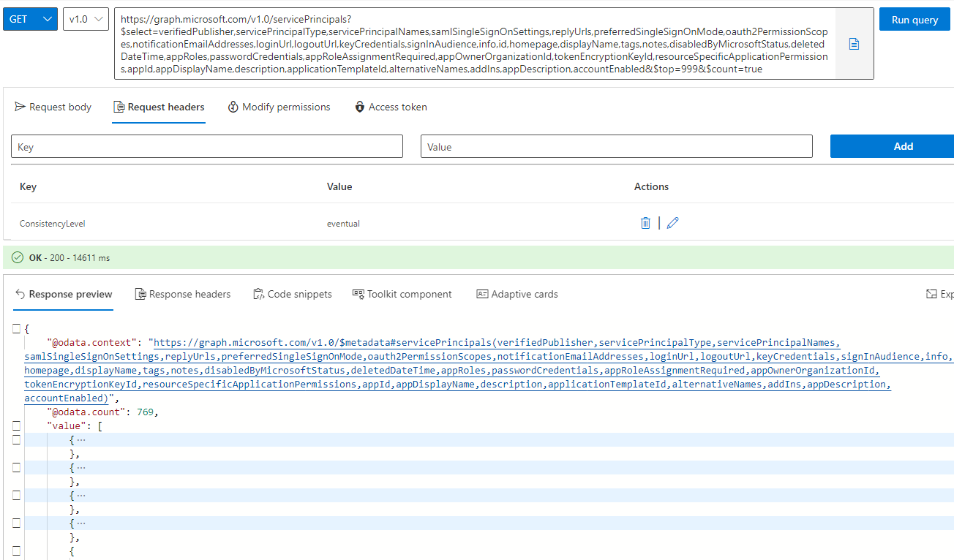
Task: Select the Request headers tab
Action: point(159,107)
